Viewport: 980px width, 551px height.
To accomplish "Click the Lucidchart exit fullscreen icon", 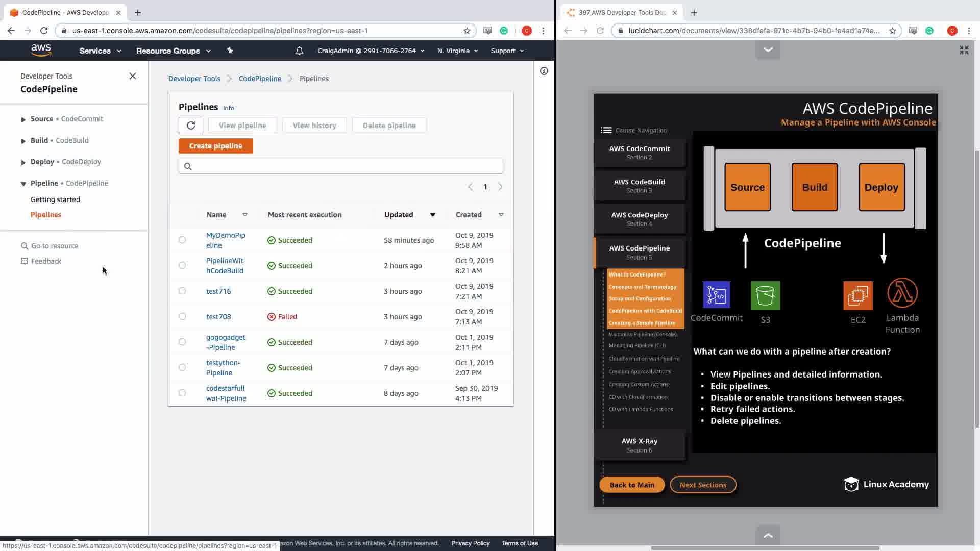I will [964, 50].
